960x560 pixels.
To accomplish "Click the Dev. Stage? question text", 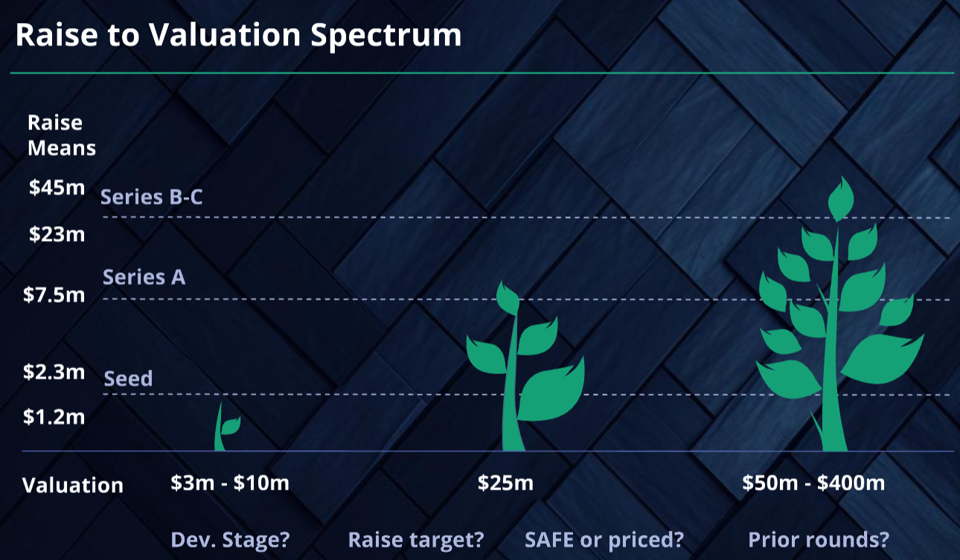I will [230, 539].
